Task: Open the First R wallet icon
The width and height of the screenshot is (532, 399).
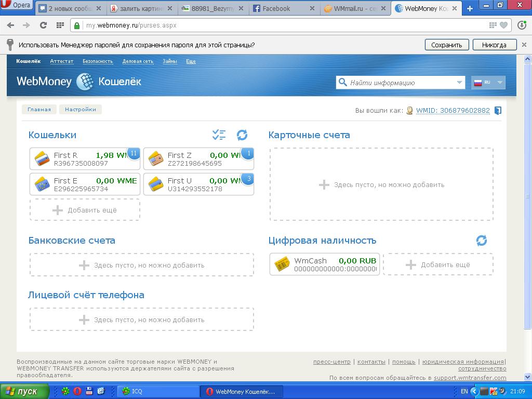Action: (x=43, y=158)
